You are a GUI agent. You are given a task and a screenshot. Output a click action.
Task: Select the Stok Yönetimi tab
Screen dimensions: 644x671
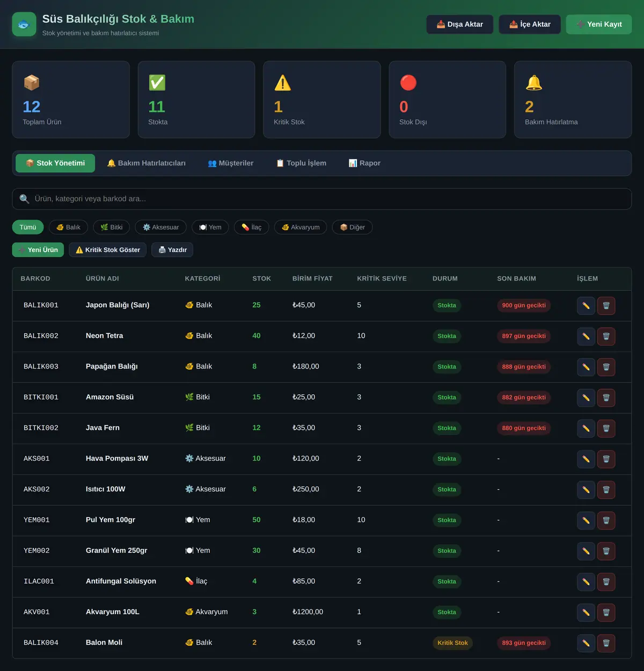pyautogui.click(x=55, y=163)
